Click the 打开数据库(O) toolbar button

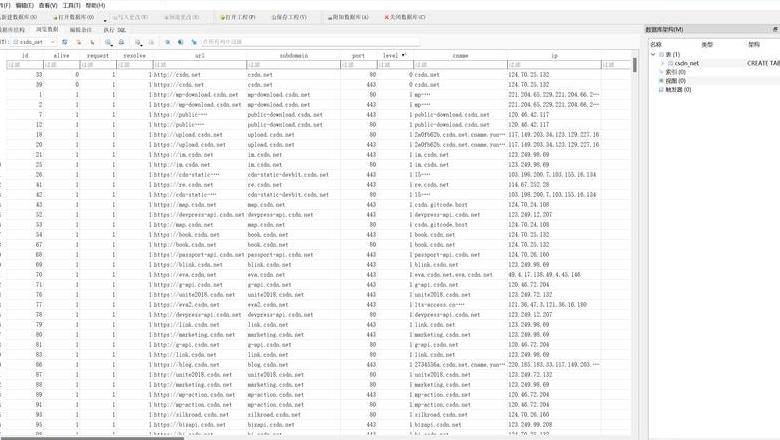[x=74, y=17]
